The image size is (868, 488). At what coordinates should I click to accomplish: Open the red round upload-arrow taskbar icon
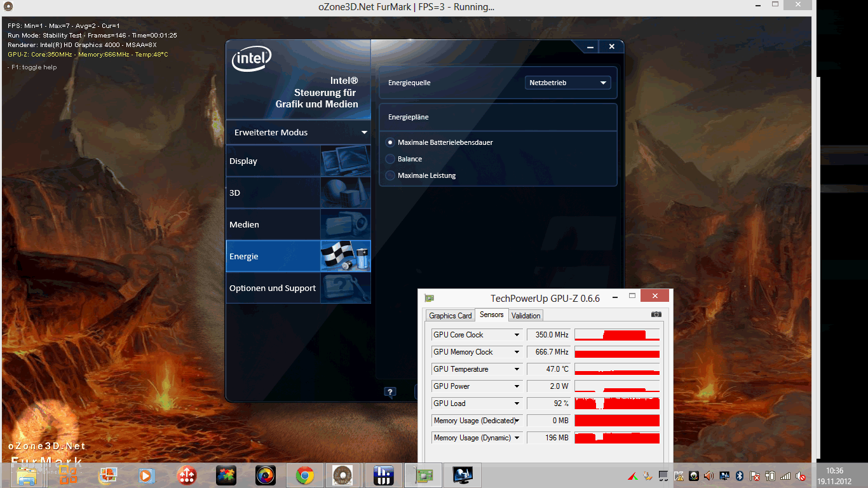pyautogui.click(x=187, y=475)
